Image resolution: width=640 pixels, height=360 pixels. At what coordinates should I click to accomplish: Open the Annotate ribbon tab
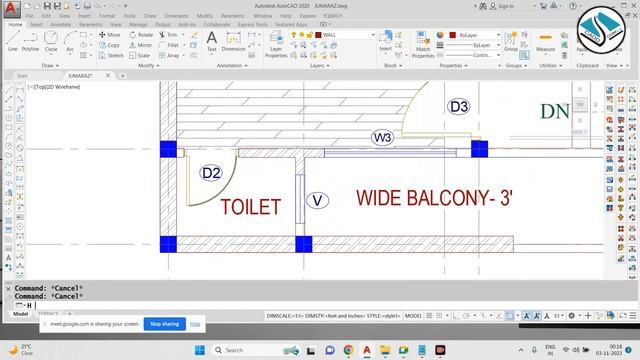60,24
